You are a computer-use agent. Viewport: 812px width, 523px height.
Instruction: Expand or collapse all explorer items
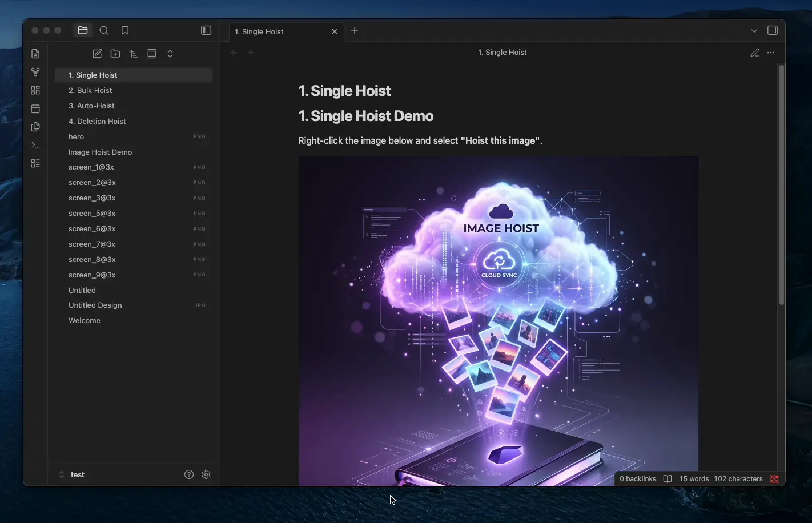[x=170, y=54]
